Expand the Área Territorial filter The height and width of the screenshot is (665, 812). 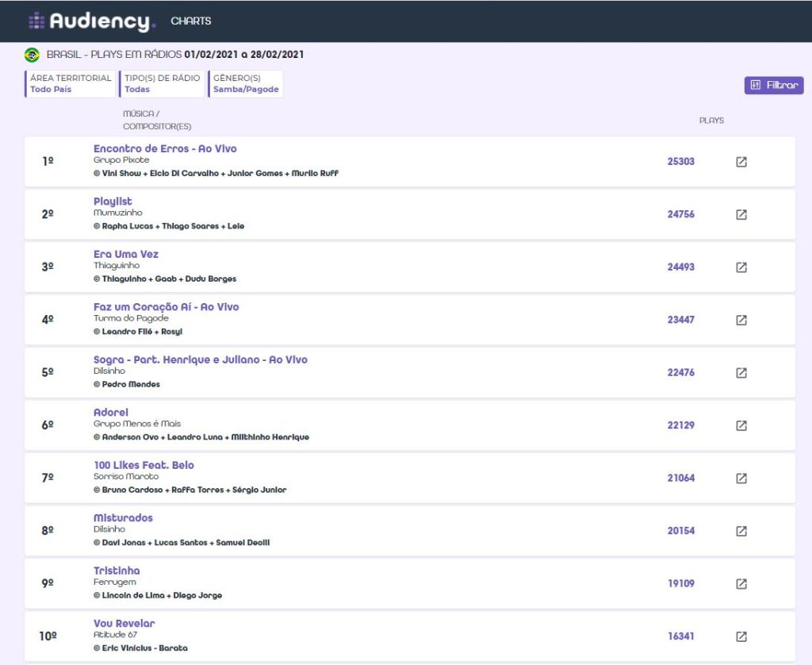pyautogui.click(x=71, y=83)
